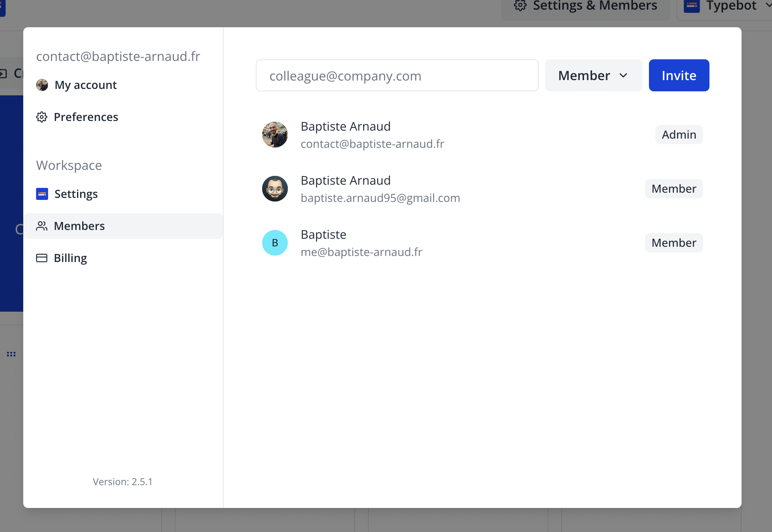Image resolution: width=772 pixels, height=532 pixels.
Task: Toggle Member role for me@baptiste-arnaud.fr
Action: [x=673, y=242]
